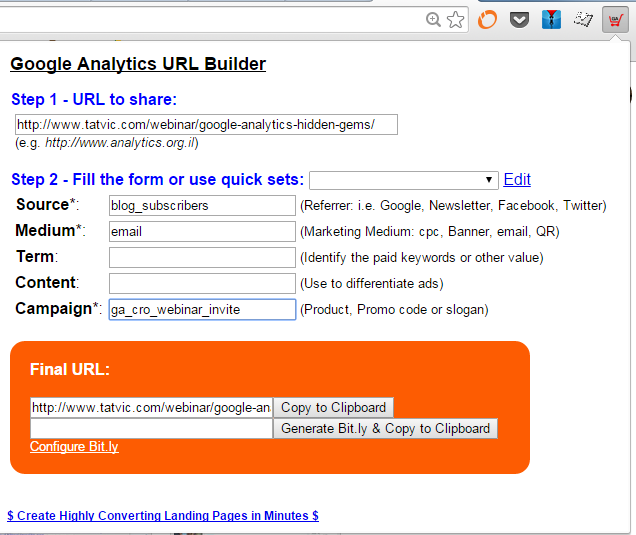Click the Source referrer hint text
Viewport: 636px width, 535px height.
tap(453, 206)
